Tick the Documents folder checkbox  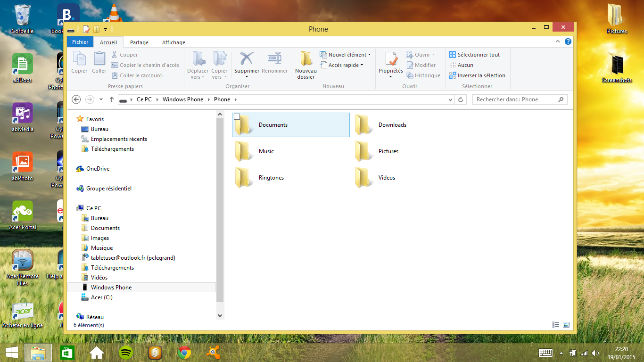pyautogui.click(x=237, y=117)
